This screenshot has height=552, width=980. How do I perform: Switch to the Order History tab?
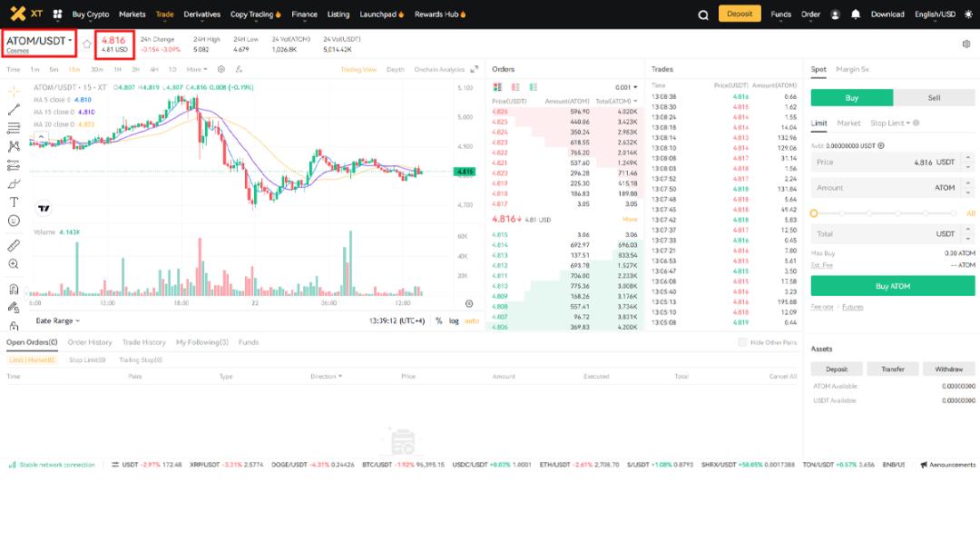click(89, 342)
